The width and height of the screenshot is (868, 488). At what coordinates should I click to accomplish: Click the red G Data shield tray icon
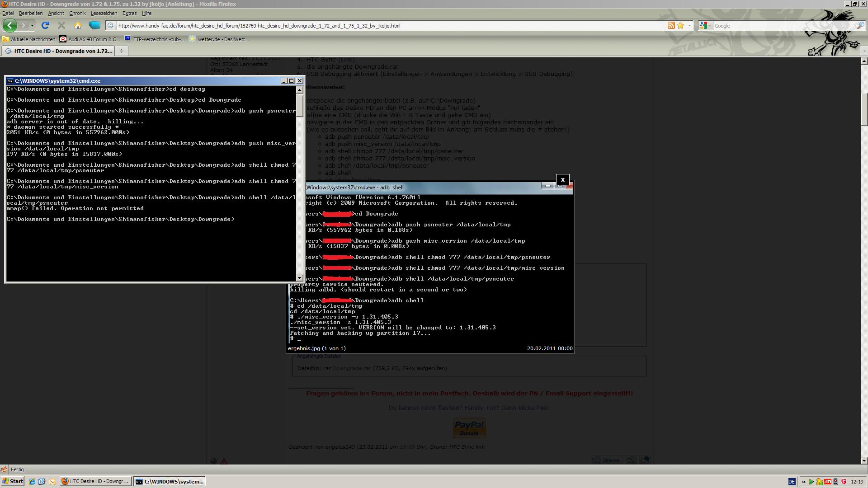click(844, 482)
